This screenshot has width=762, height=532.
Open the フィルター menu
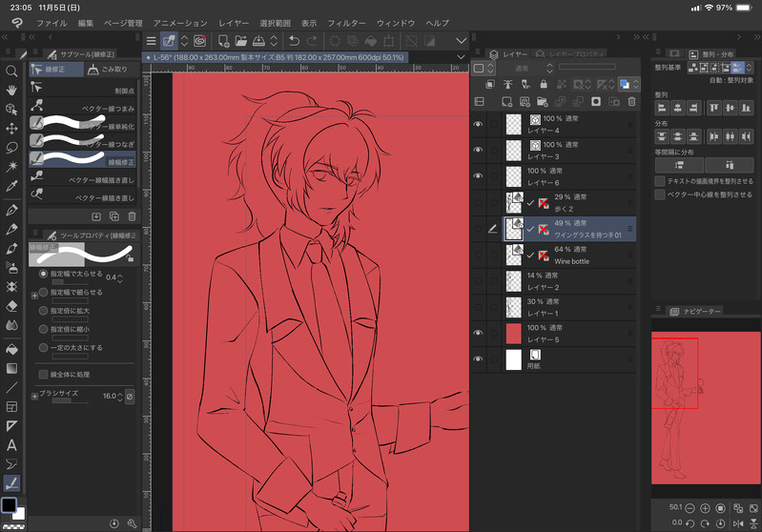click(x=346, y=22)
